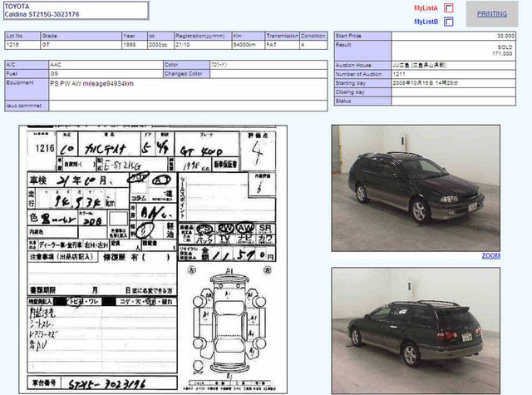
Task: Select engine size 2000cc cell
Action: (x=160, y=45)
